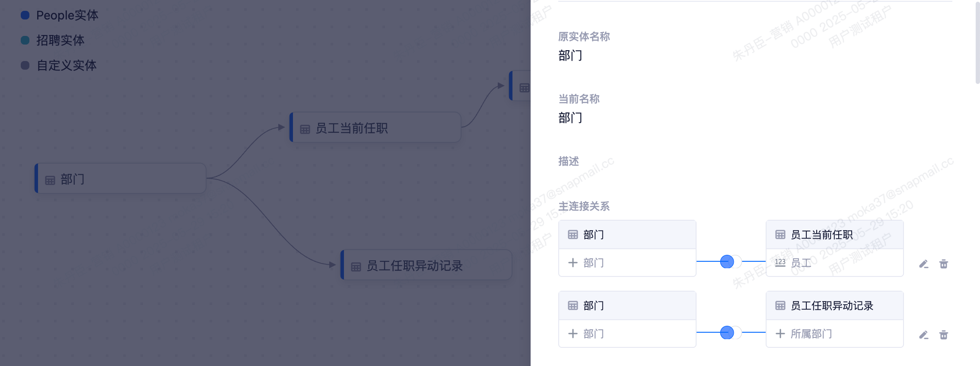Click the join-type circle for 员工当前任职
This screenshot has width=980, height=366.
727,262
